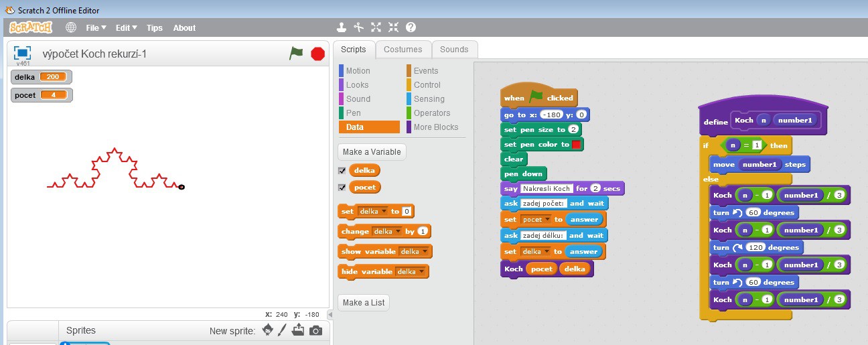Open the File menu
This screenshot has width=868, height=345.
tap(96, 28)
